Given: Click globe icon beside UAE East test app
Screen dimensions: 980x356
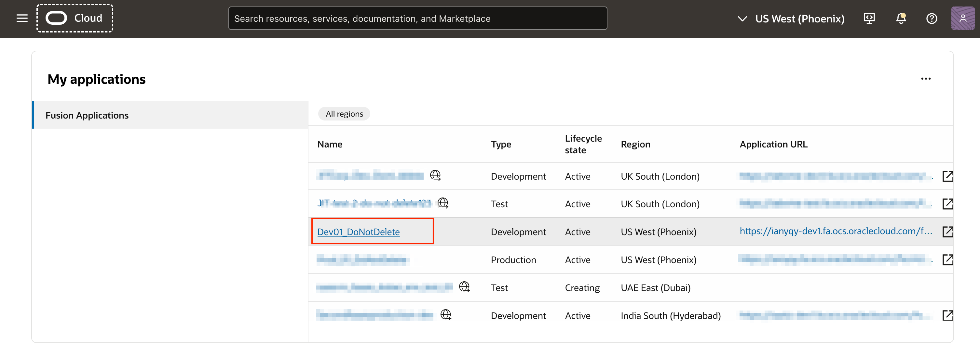Looking at the screenshot, I should tap(464, 287).
